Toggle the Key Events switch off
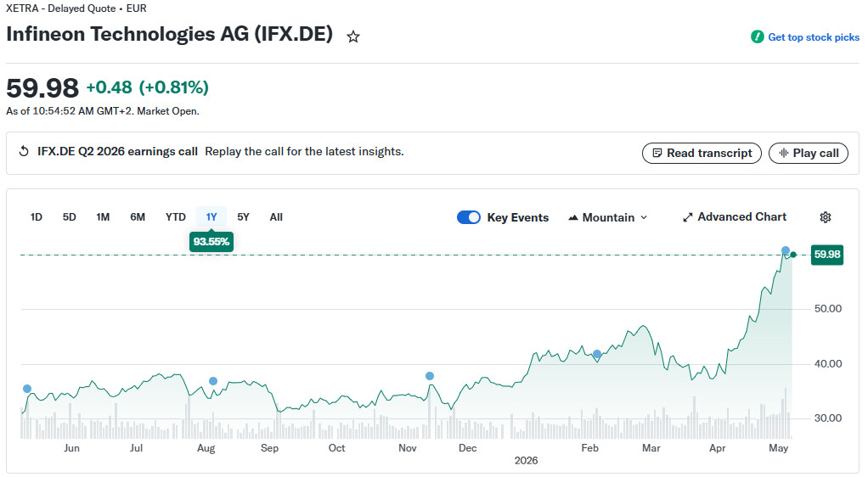The width and height of the screenshot is (868, 477). coord(468,217)
